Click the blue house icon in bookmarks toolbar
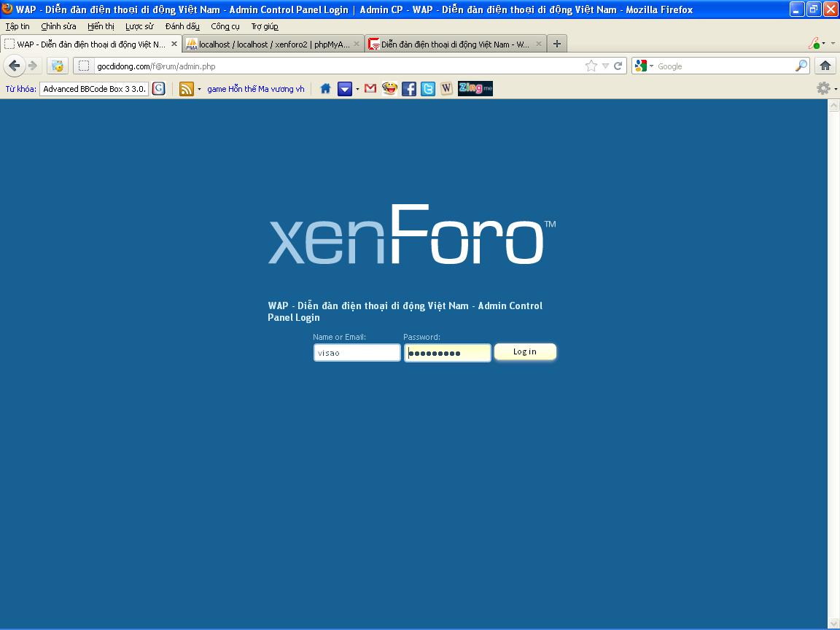This screenshot has height=630, width=840. [325, 89]
